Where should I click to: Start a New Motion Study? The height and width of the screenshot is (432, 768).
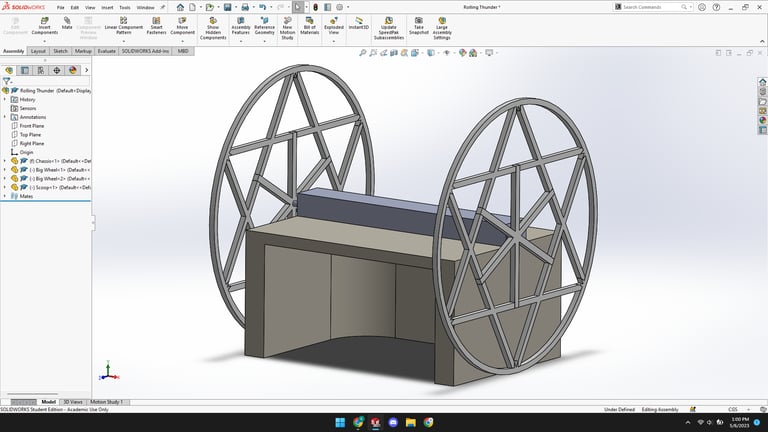pos(287,25)
